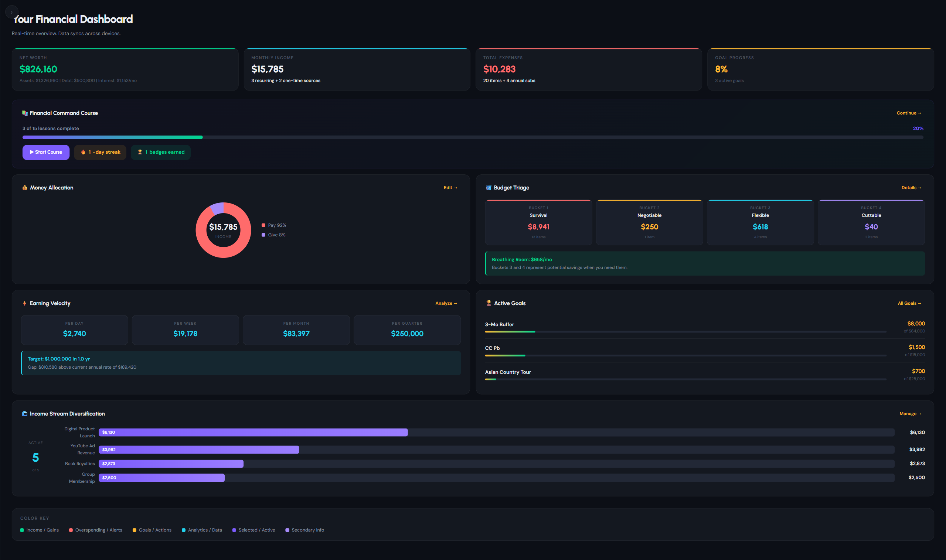Open income streams manager via 'Manage →'

point(910,413)
